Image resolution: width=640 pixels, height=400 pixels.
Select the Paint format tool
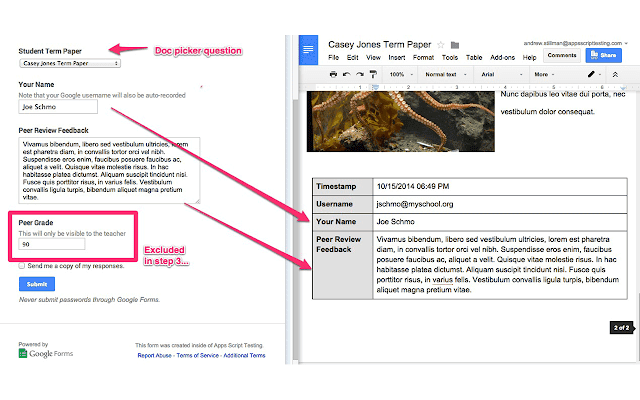(x=373, y=74)
